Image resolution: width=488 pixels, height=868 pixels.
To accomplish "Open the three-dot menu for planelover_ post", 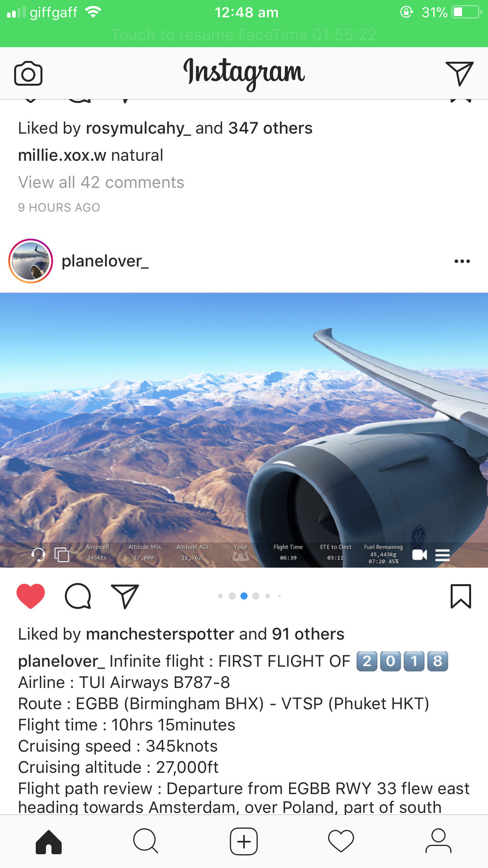I will tap(462, 261).
